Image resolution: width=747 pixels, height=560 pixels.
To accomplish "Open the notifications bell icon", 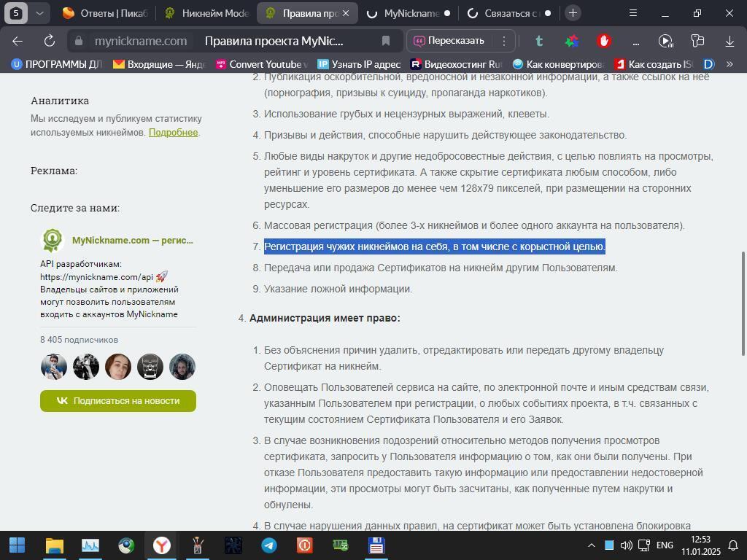I will pyautogui.click(x=733, y=545).
